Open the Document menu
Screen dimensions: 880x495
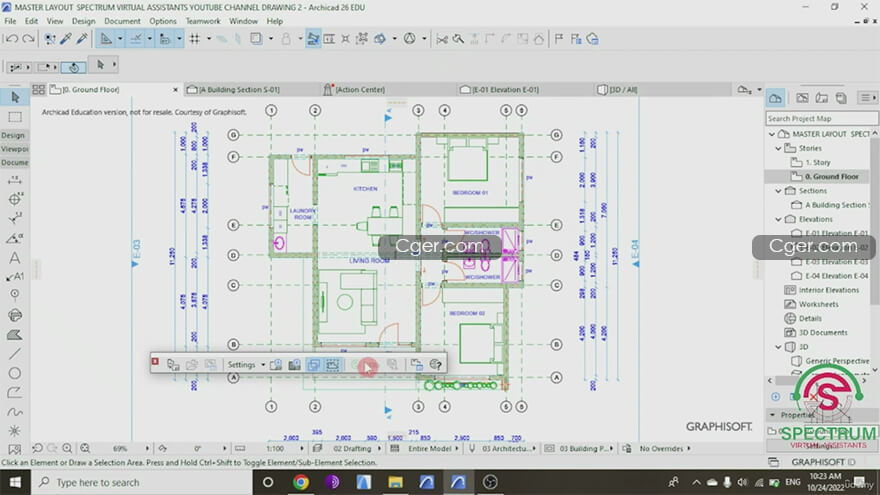[122, 21]
